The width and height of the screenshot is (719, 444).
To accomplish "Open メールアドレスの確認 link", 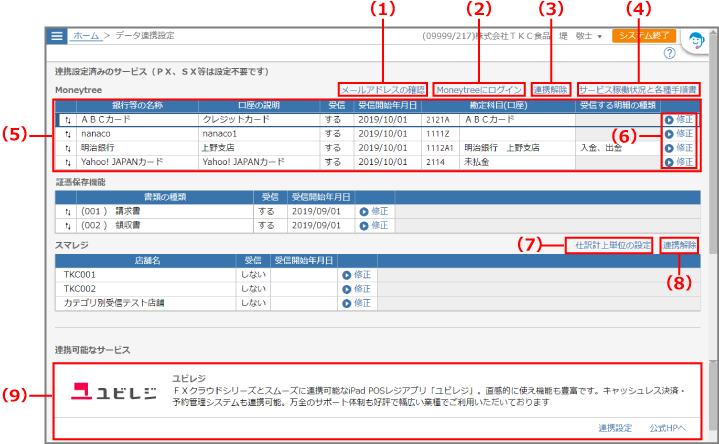I will tap(383, 90).
